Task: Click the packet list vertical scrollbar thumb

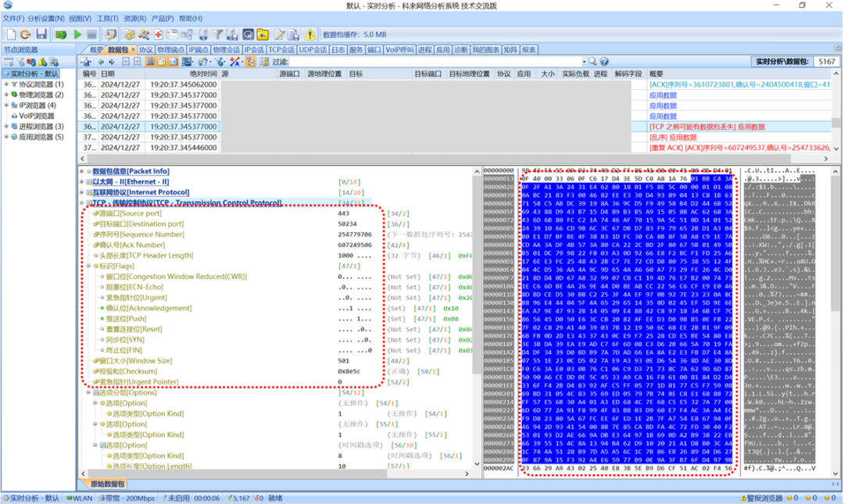Action: pyautogui.click(x=837, y=123)
